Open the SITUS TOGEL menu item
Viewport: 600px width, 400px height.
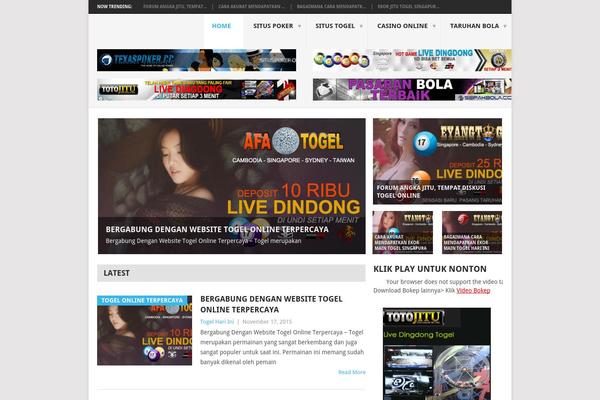point(335,26)
